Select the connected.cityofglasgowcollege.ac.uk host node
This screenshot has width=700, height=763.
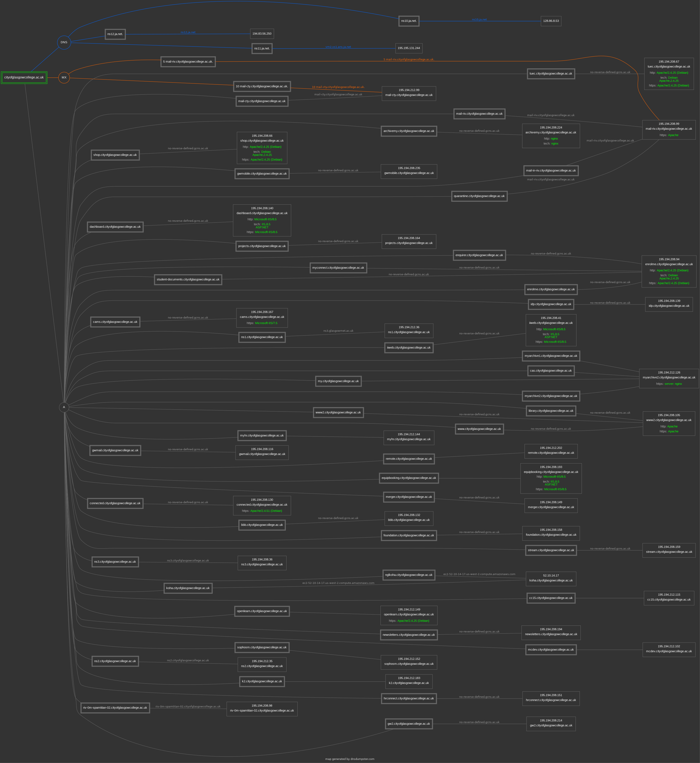115,503
